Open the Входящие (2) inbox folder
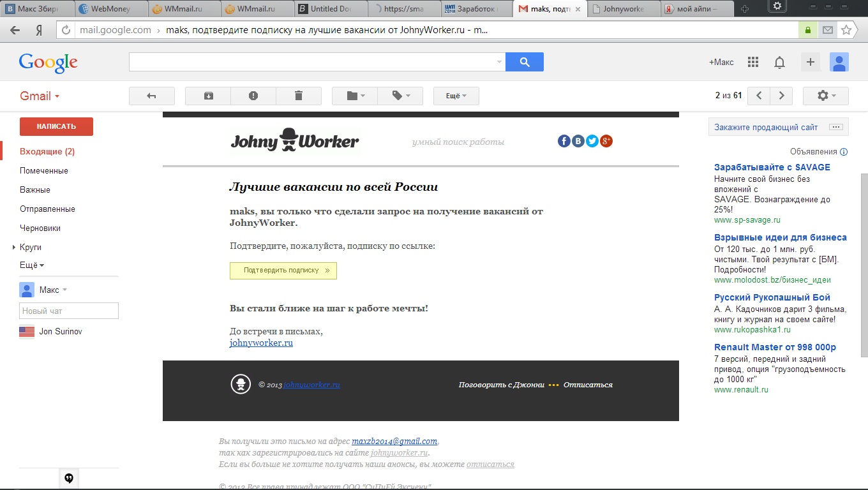 point(47,151)
